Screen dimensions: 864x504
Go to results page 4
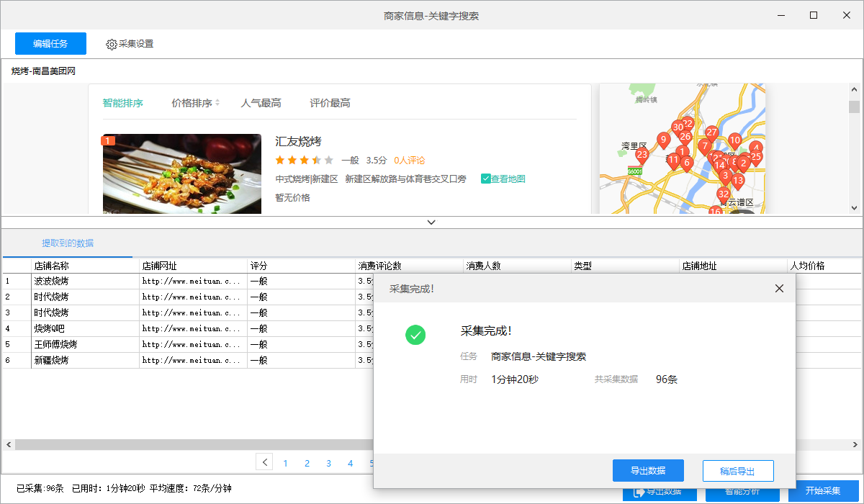(350, 464)
